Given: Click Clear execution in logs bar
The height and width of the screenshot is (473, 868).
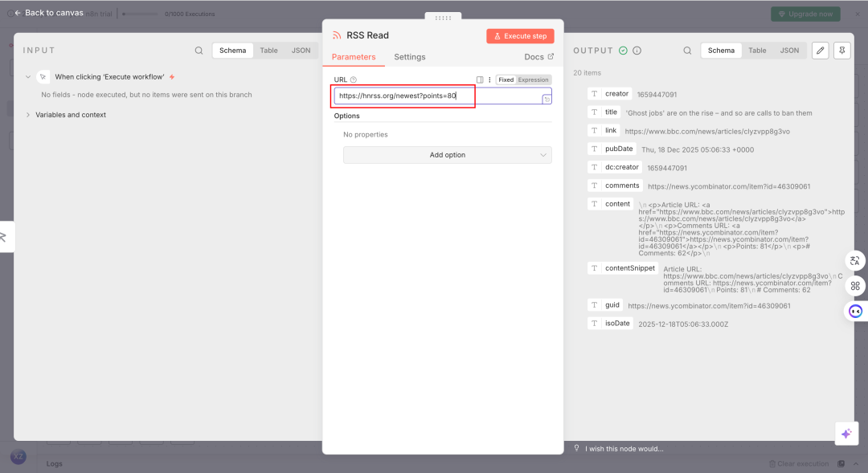Looking at the screenshot, I should click(x=800, y=463).
